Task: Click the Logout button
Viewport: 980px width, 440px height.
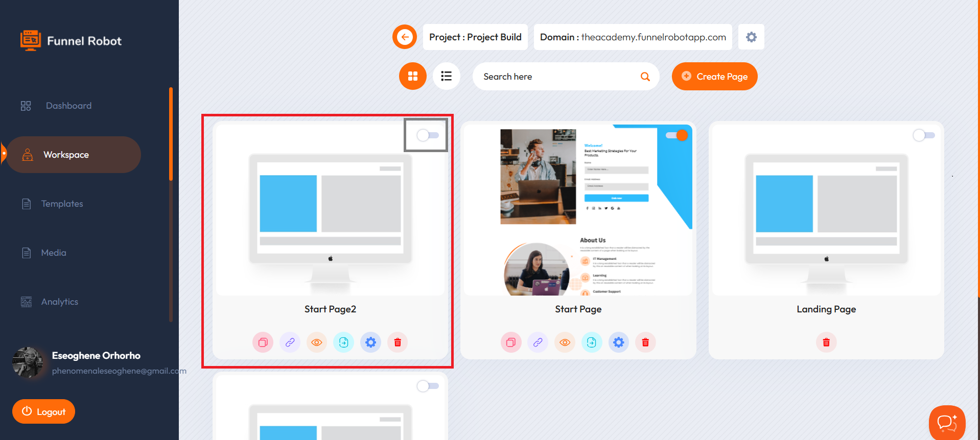Action: pos(43,411)
